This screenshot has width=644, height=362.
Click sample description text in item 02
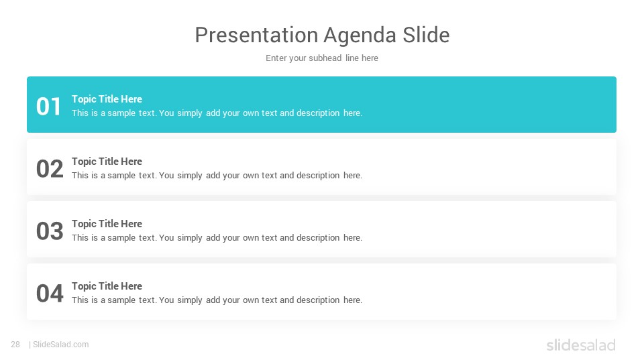pyautogui.click(x=217, y=176)
